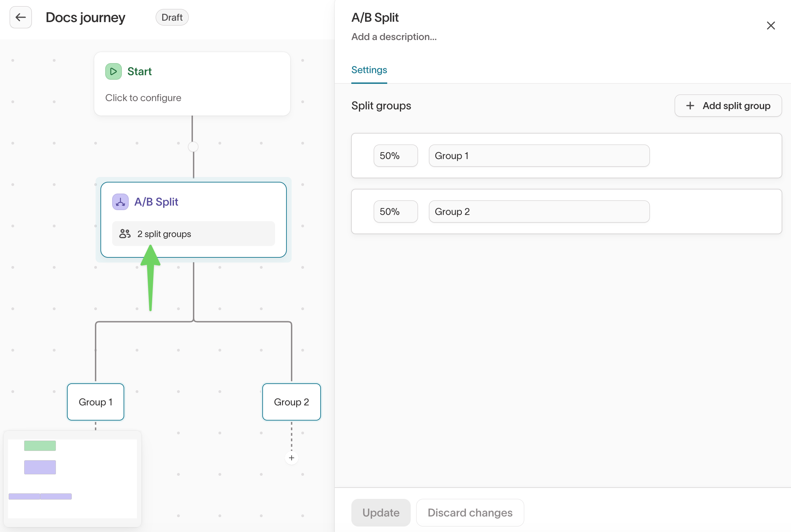Click Discard changes
This screenshot has width=791, height=532.
(470, 513)
